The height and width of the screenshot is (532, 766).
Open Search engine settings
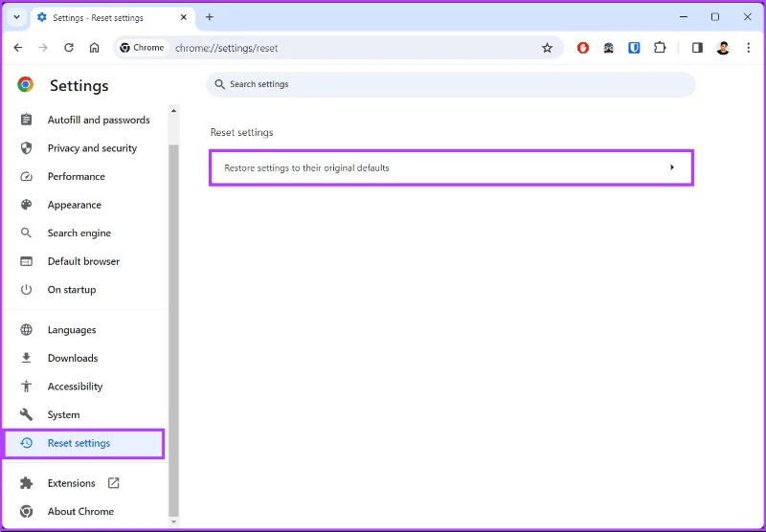[84, 233]
